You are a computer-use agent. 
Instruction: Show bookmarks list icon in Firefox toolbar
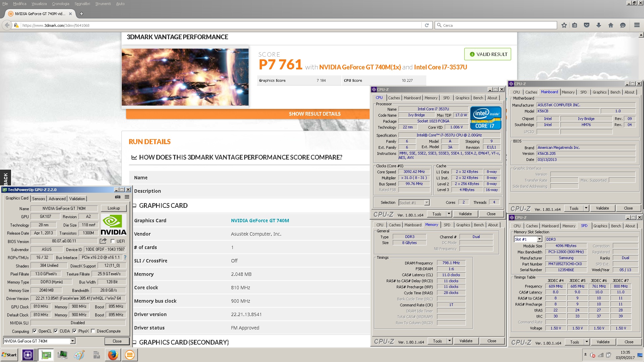575,25
